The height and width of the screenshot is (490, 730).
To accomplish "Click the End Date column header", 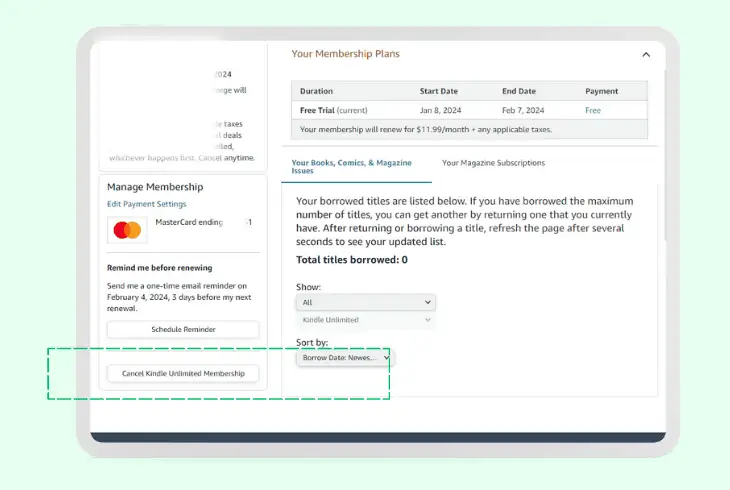I will (x=519, y=91).
